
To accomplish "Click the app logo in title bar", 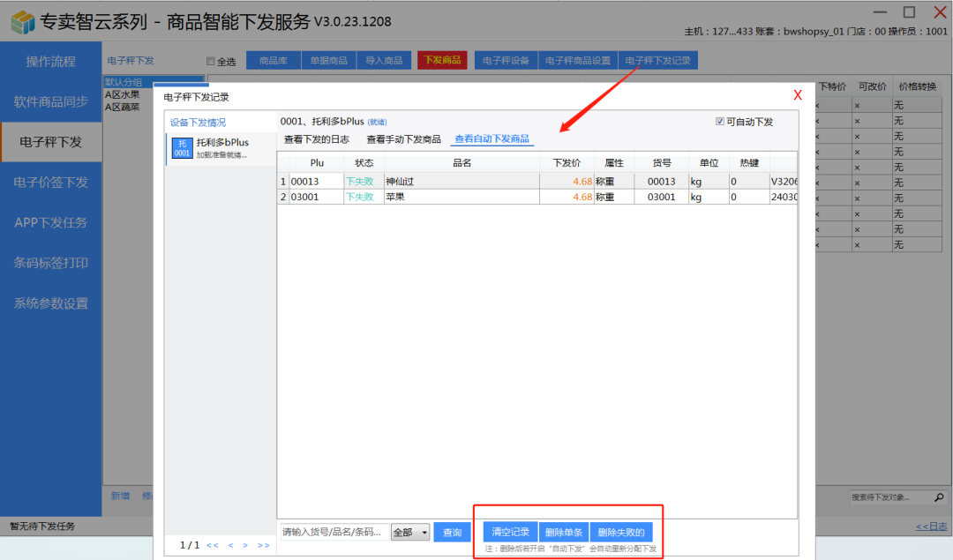I will 23,21.
